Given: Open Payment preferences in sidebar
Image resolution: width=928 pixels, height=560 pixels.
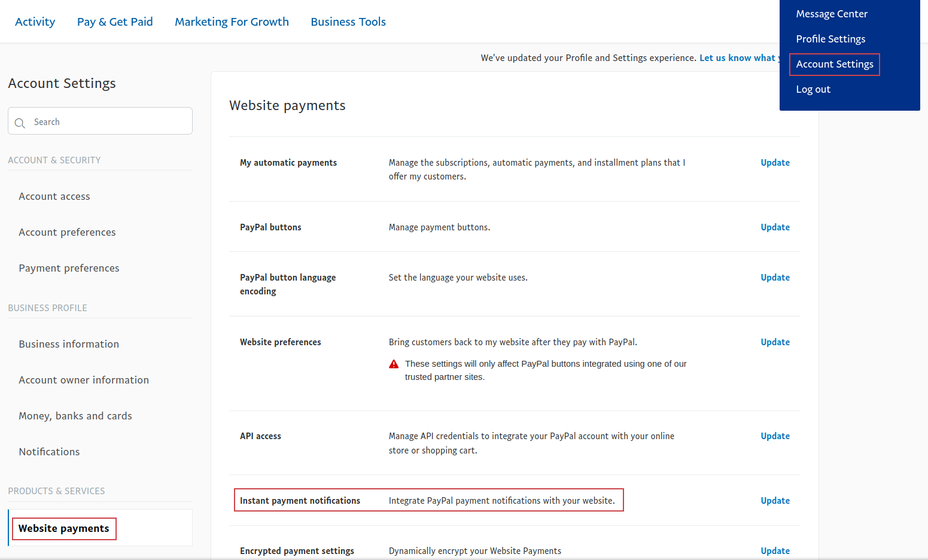Looking at the screenshot, I should point(69,268).
